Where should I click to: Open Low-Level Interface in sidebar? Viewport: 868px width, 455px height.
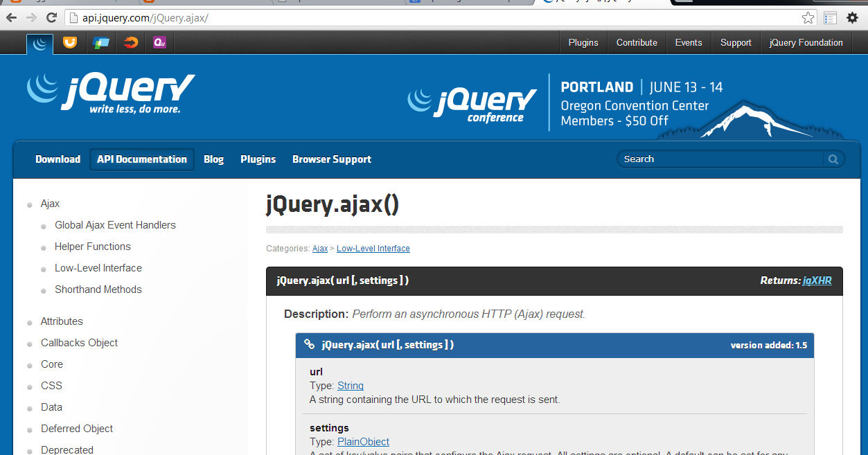point(98,268)
